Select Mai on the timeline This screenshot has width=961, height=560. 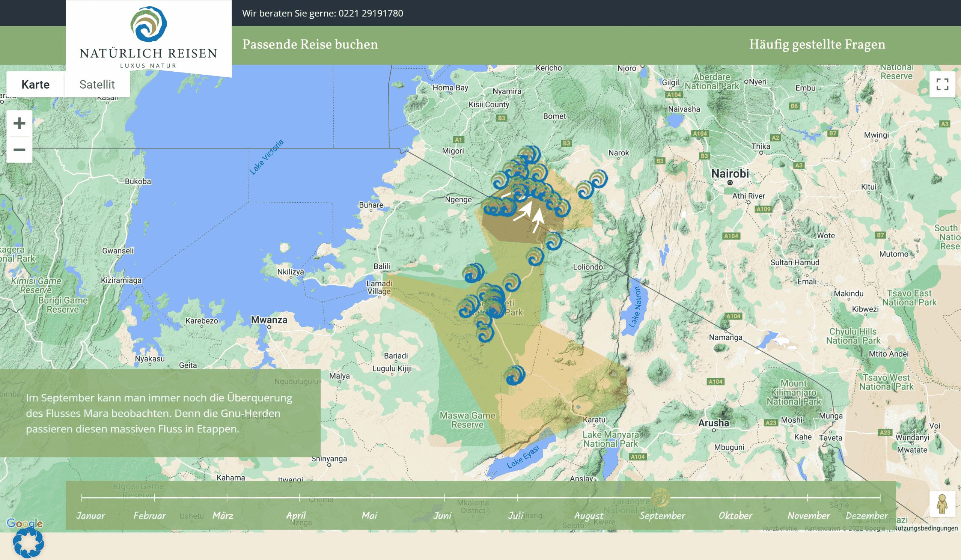(369, 515)
